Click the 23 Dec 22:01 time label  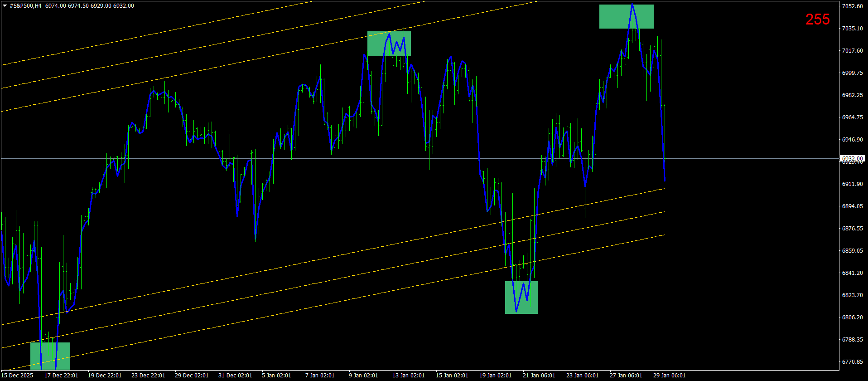tap(148, 376)
